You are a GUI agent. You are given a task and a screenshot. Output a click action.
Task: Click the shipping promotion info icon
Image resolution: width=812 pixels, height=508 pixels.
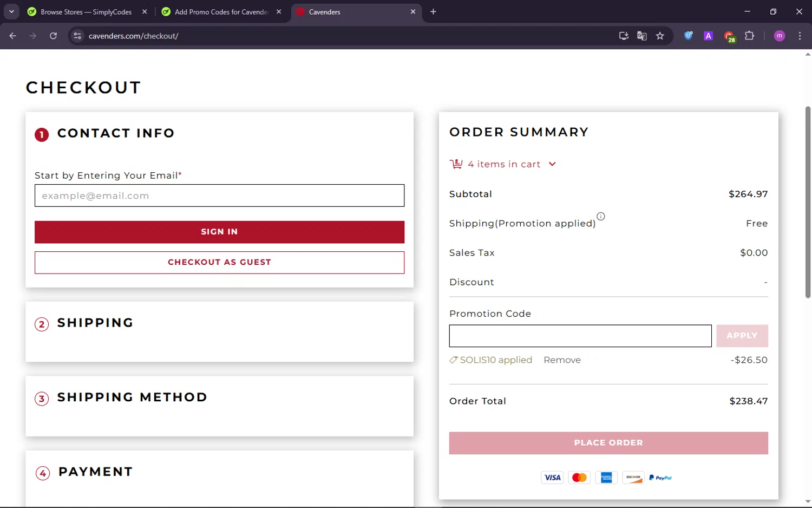coord(601,216)
